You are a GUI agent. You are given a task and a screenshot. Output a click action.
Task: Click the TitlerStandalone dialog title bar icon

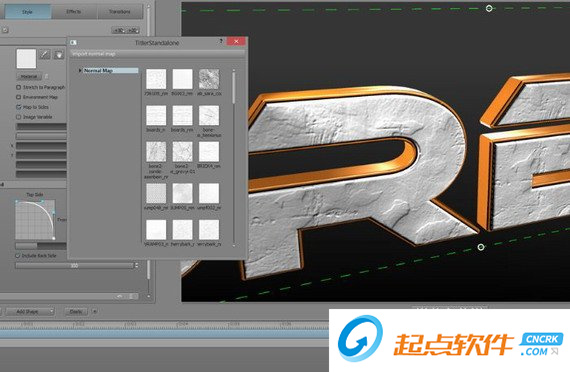pos(73,43)
